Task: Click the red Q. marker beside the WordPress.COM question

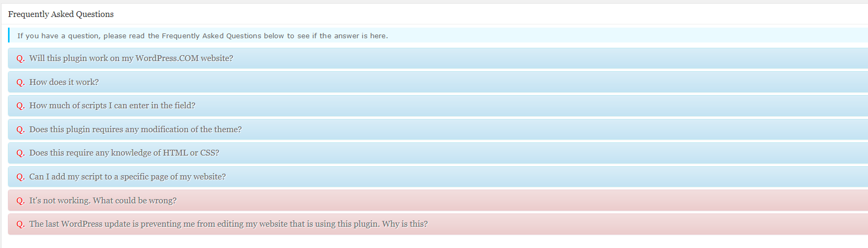Action: coord(21,58)
